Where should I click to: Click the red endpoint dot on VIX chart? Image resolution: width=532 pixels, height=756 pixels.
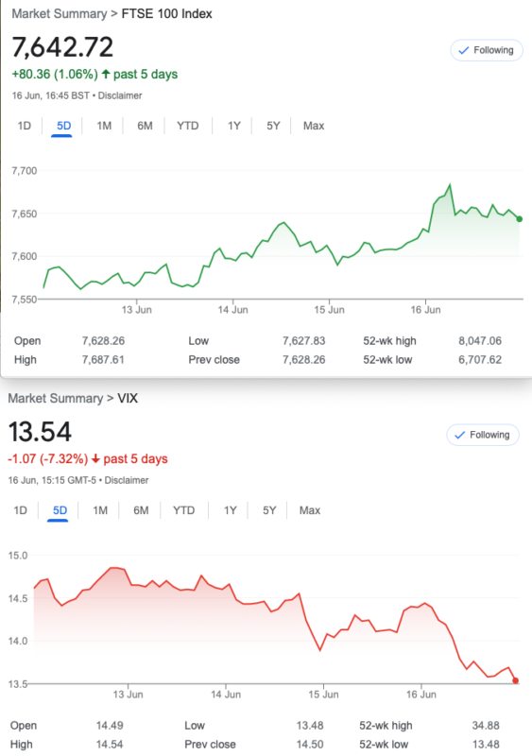(516, 680)
